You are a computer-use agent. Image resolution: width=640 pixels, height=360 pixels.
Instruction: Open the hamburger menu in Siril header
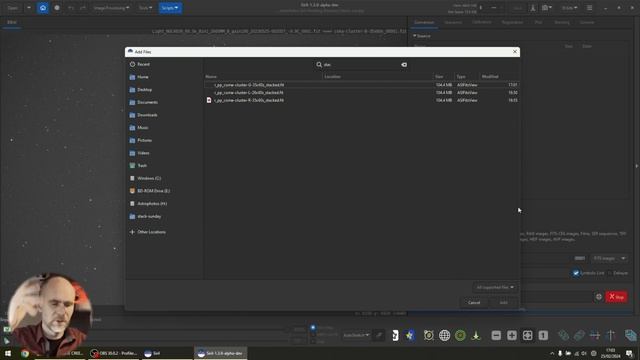coord(589,8)
